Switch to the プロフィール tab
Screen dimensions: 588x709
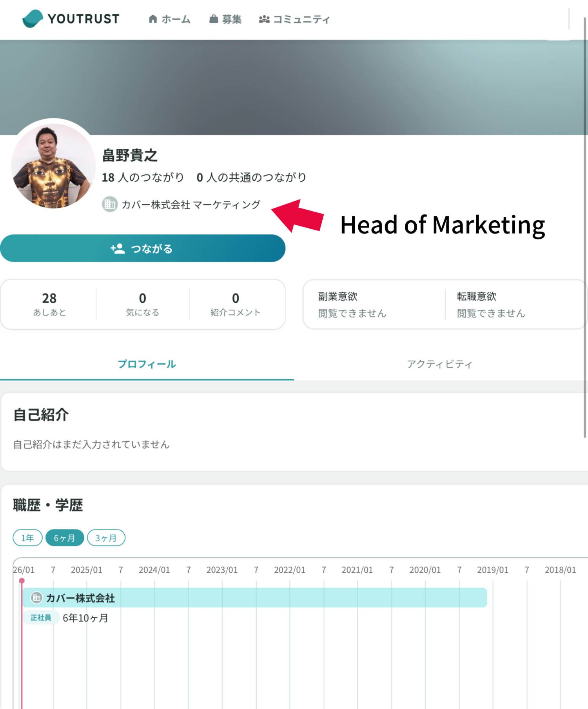(x=147, y=364)
